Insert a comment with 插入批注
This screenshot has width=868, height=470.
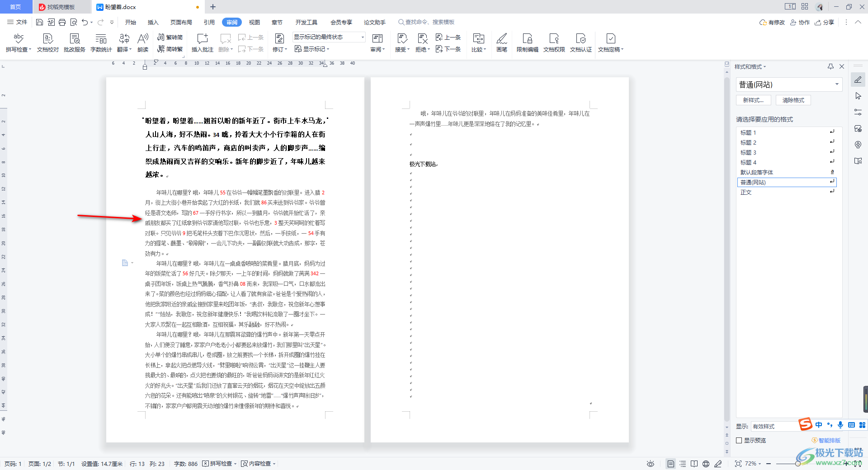tap(202, 43)
